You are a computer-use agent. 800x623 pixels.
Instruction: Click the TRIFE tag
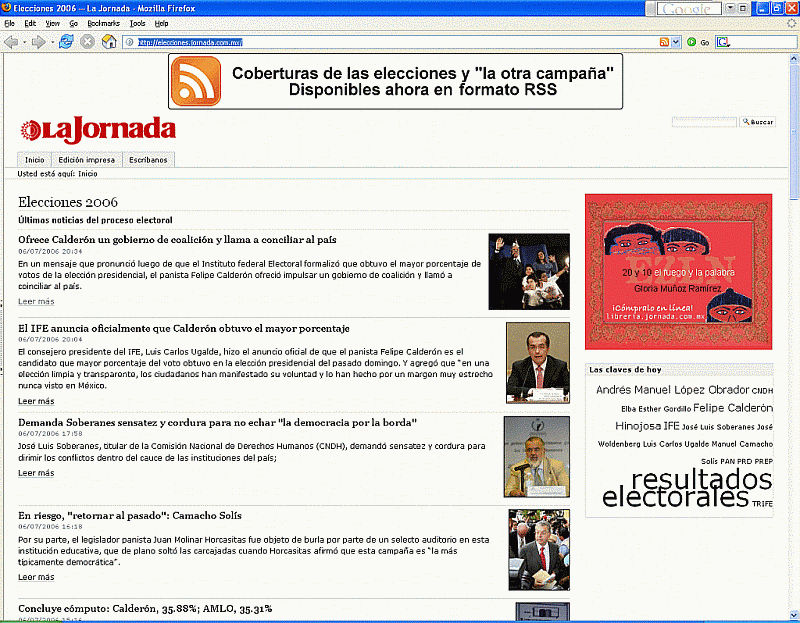click(762, 504)
